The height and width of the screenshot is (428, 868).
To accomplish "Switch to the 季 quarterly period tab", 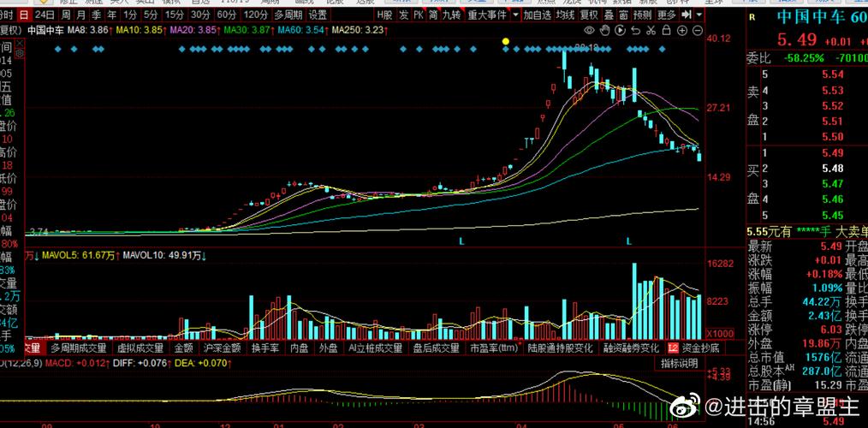I will 97,15.
